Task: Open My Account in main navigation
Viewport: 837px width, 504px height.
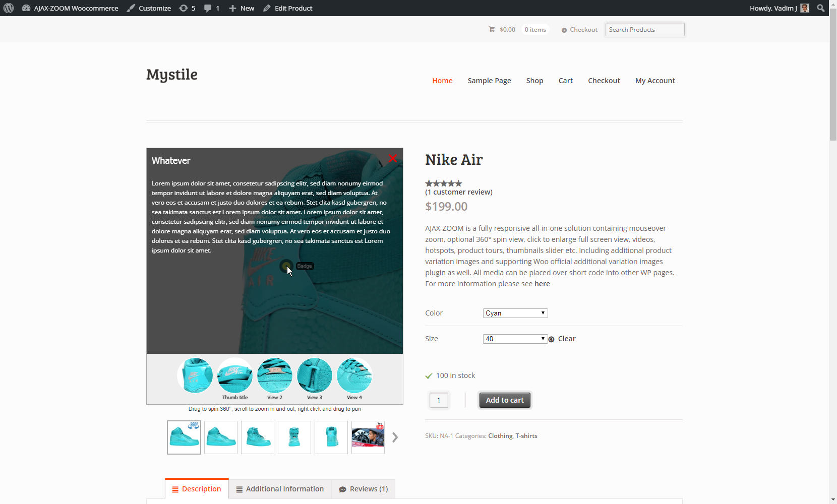Action: coord(655,81)
